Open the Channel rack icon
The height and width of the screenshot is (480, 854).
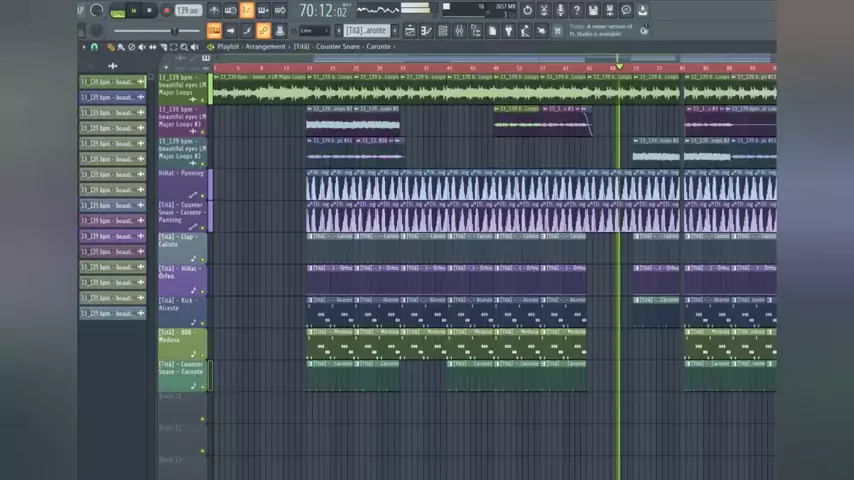pyautogui.click(x=443, y=31)
